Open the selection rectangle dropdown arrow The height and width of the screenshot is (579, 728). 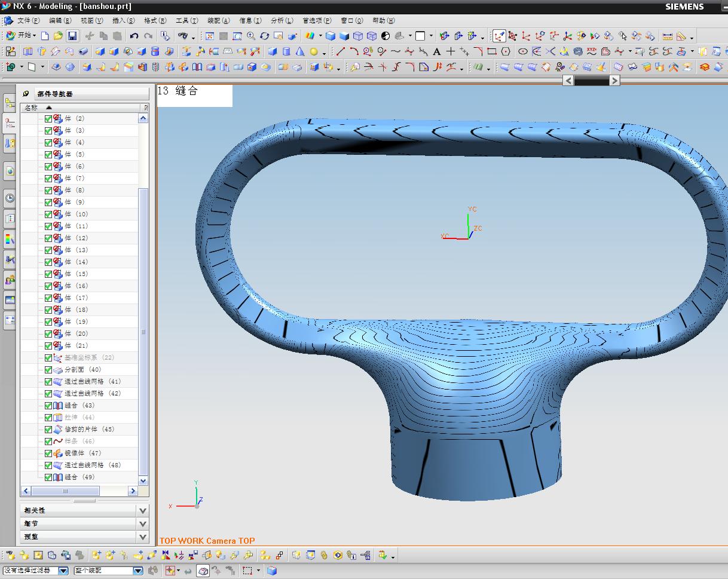[258, 571]
